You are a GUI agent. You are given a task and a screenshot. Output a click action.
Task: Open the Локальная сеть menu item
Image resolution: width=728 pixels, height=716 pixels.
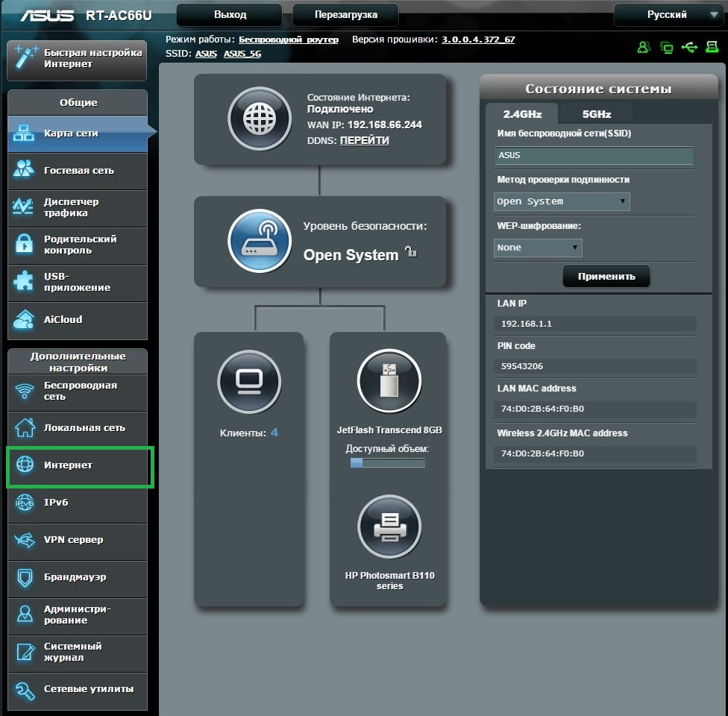coord(78,427)
